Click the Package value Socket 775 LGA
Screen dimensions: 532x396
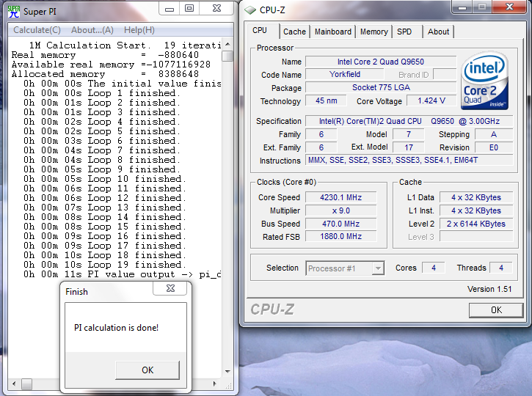[x=381, y=87]
